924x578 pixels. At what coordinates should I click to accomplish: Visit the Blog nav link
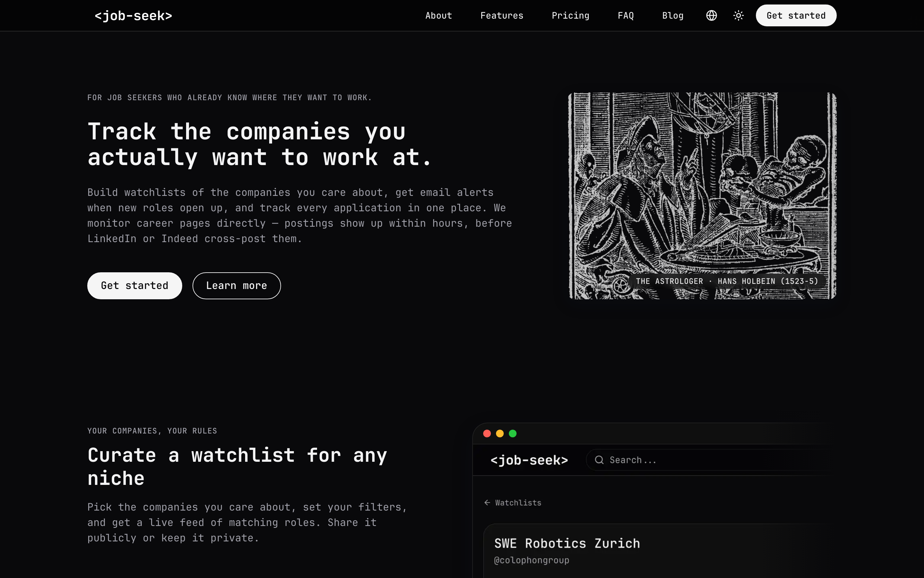point(673,16)
